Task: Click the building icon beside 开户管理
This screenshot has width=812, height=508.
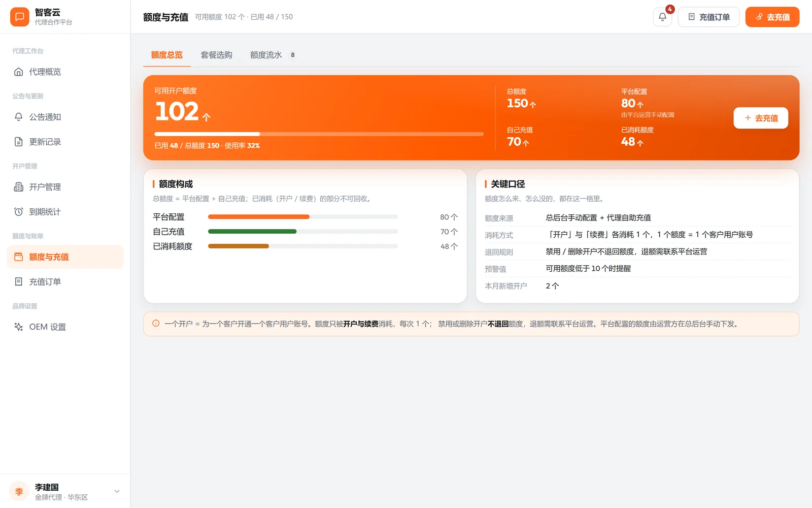Action: [x=19, y=187]
